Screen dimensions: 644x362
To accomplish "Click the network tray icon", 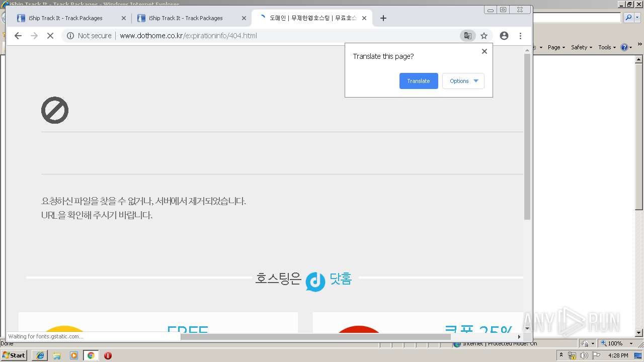I will pyautogui.click(x=572, y=355).
